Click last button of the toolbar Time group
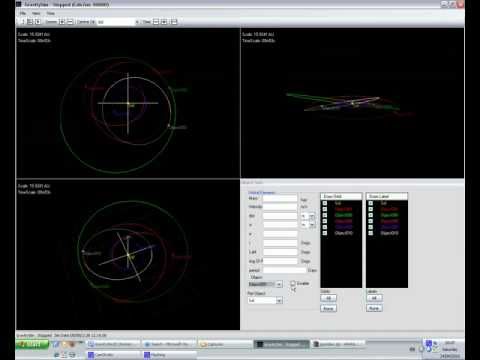This screenshot has height=360, width=480. tap(174, 22)
